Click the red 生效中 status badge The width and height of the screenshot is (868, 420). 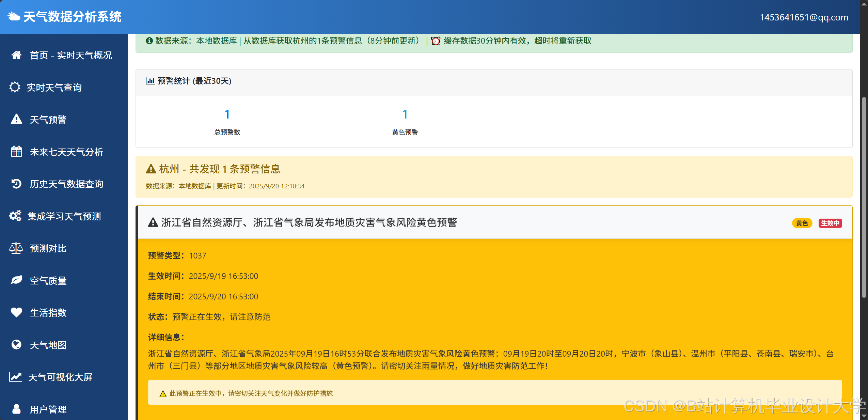point(830,223)
